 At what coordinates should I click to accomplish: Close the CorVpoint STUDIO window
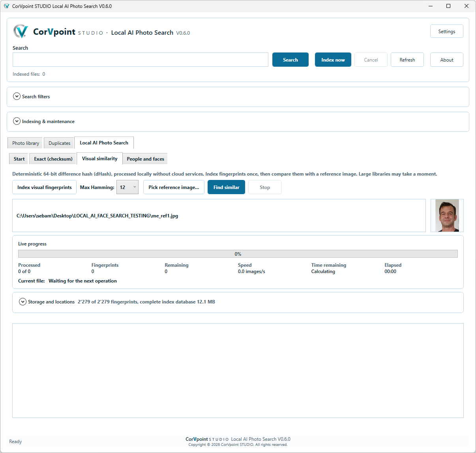[x=467, y=6]
